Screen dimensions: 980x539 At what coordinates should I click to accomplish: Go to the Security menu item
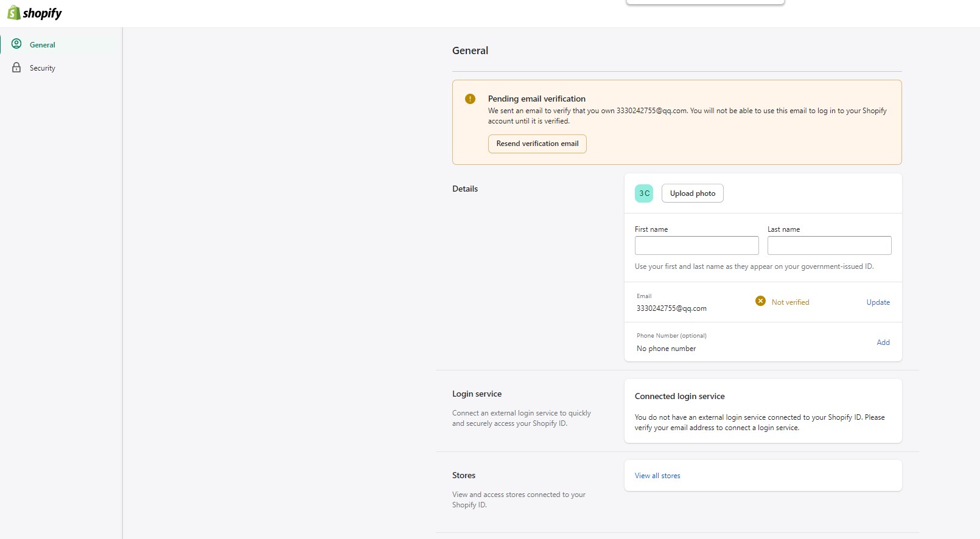(x=42, y=68)
